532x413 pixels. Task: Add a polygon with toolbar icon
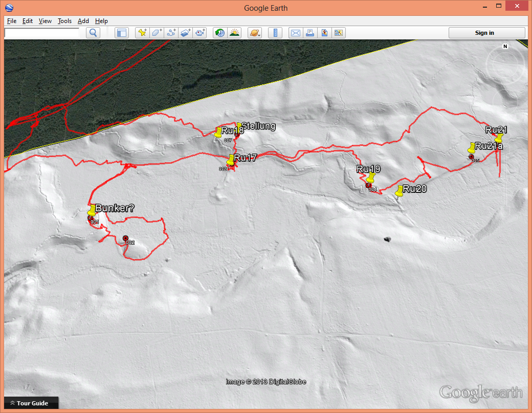(157, 33)
